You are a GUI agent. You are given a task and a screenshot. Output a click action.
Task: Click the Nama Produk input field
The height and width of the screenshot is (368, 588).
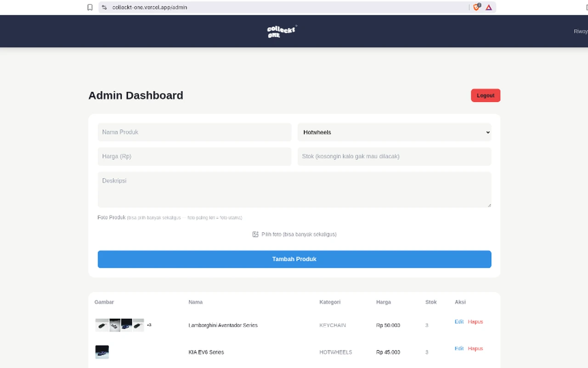pyautogui.click(x=194, y=132)
